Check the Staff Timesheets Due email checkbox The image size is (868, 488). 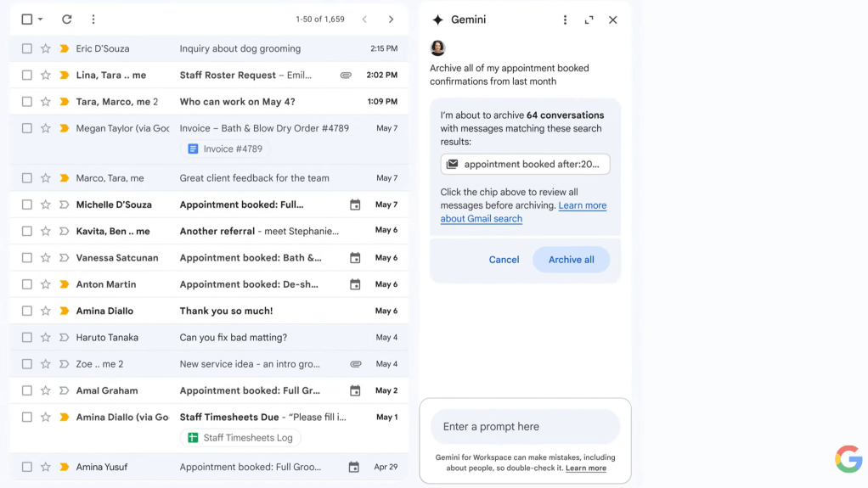point(26,418)
